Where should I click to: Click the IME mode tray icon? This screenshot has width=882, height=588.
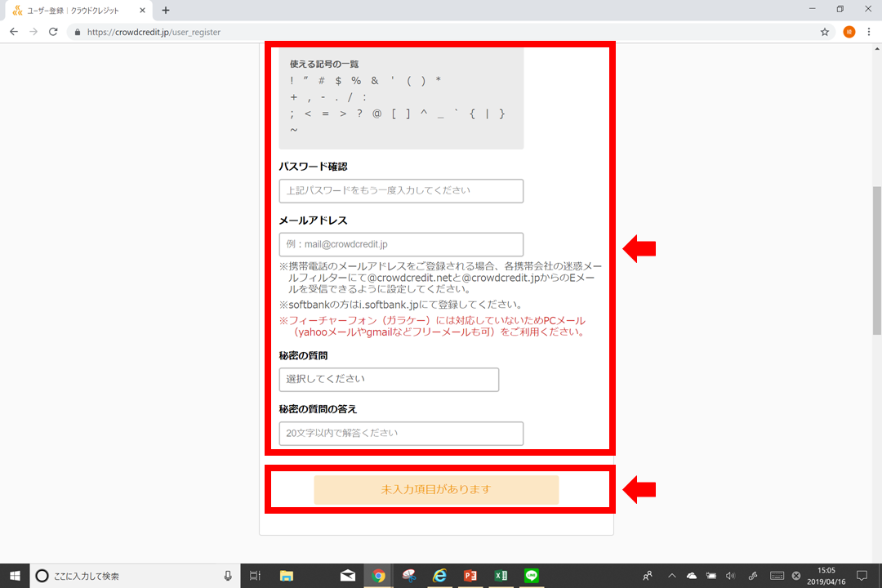point(796,576)
